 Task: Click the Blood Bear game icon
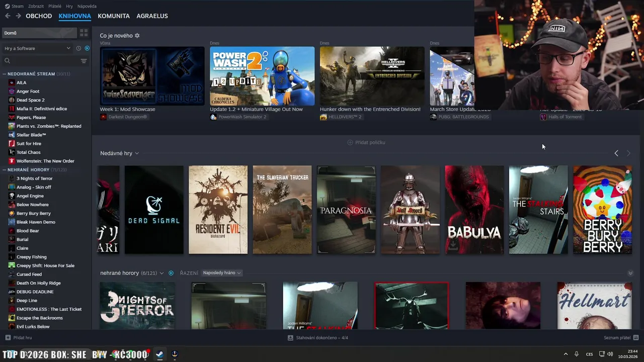coord(12,231)
